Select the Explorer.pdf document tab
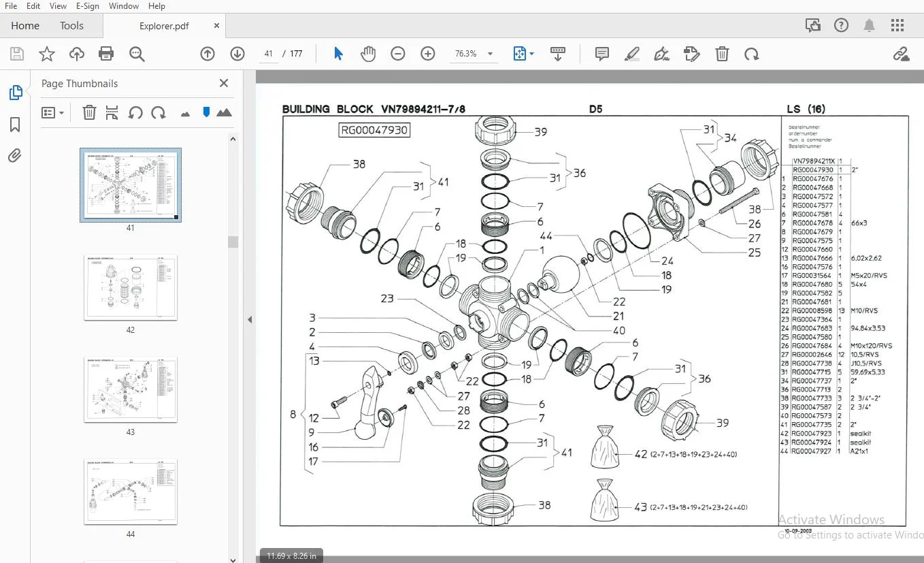The image size is (924, 563). pyautogui.click(x=164, y=26)
